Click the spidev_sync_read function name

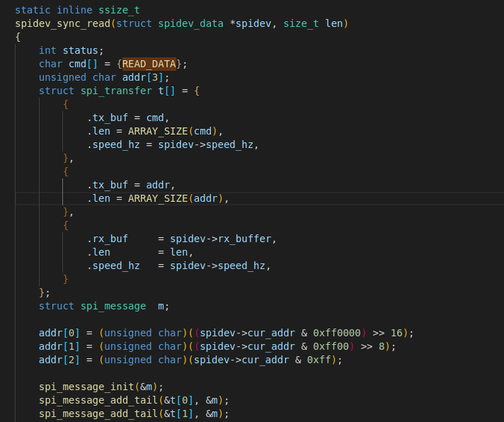click(63, 23)
